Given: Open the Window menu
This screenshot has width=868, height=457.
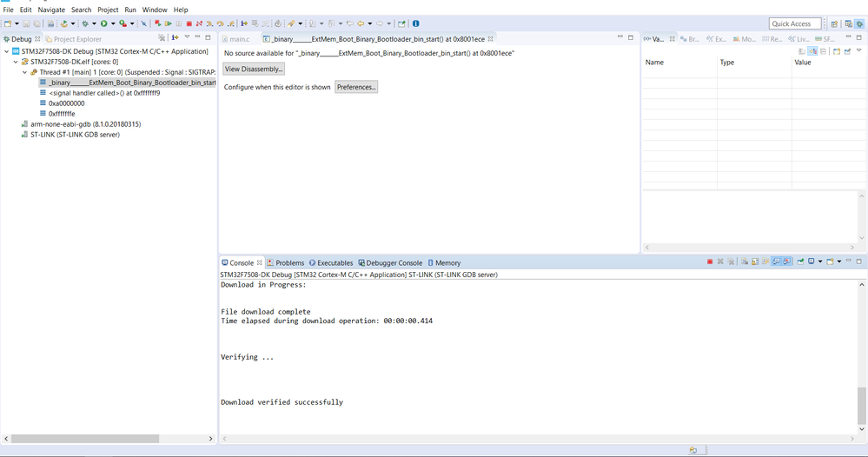Looking at the screenshot, I should pyautogui.click(x=155, y=10).
